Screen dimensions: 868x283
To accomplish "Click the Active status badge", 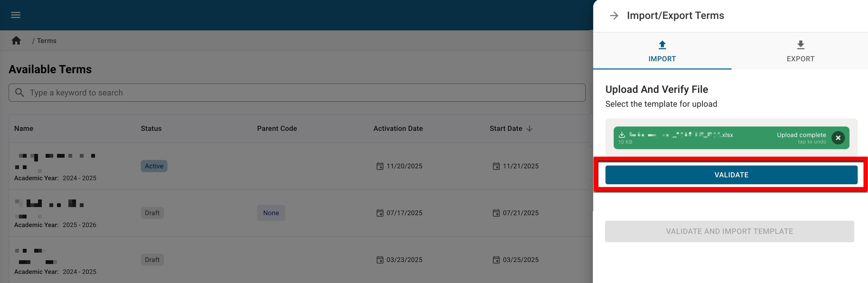I will 154,166.
